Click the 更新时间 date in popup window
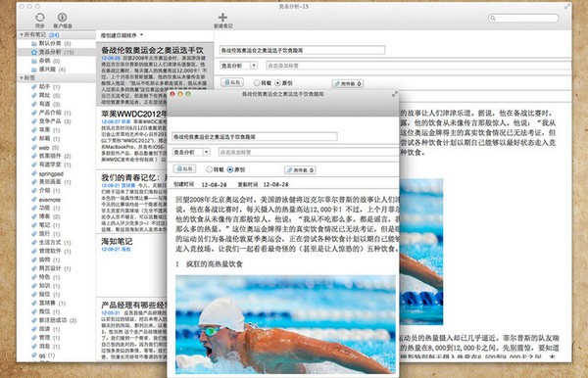Image resolution: width=588 pixels, height=378 pixels. pos(275,185)
